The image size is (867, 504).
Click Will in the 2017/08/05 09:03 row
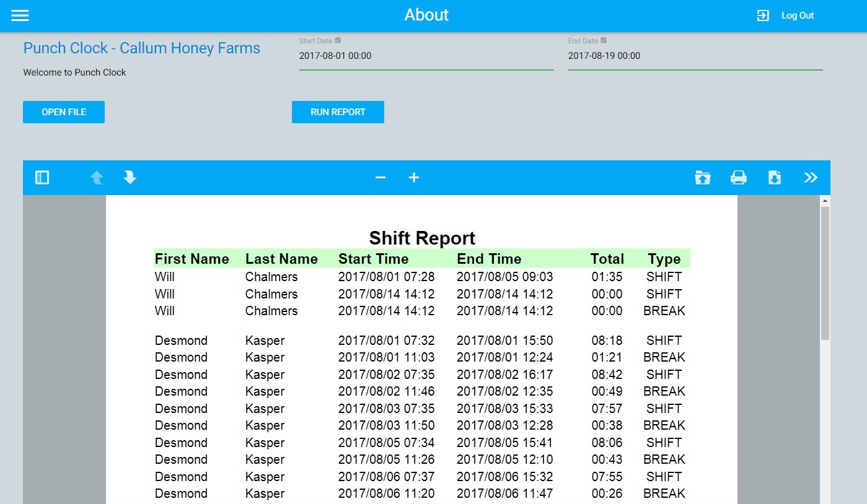coord(165,277)
